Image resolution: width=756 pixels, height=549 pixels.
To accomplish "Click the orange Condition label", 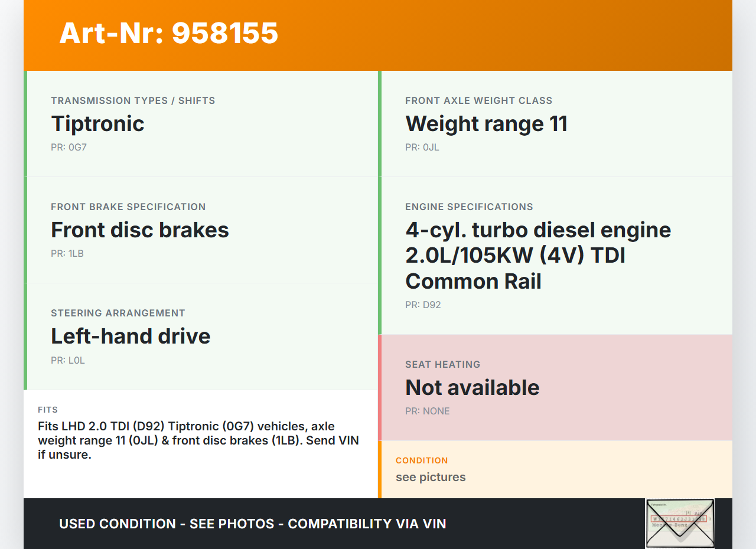I will (x=422, y=460).
